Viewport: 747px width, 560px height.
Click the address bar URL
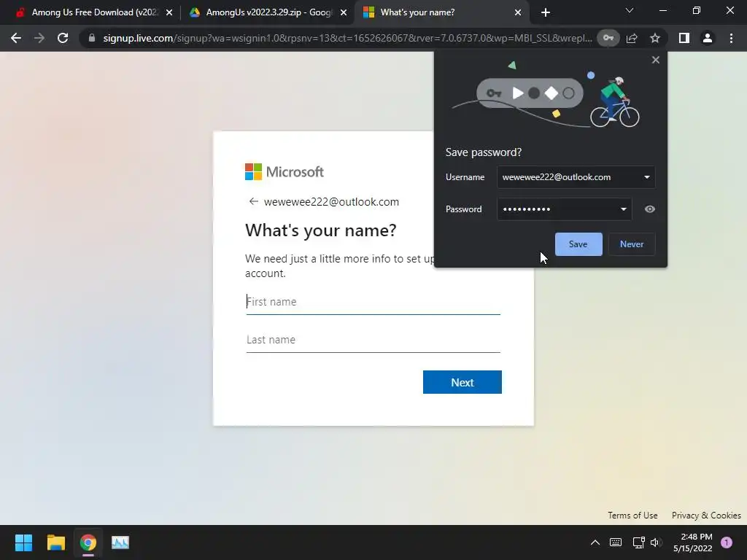tap(348, 38)
